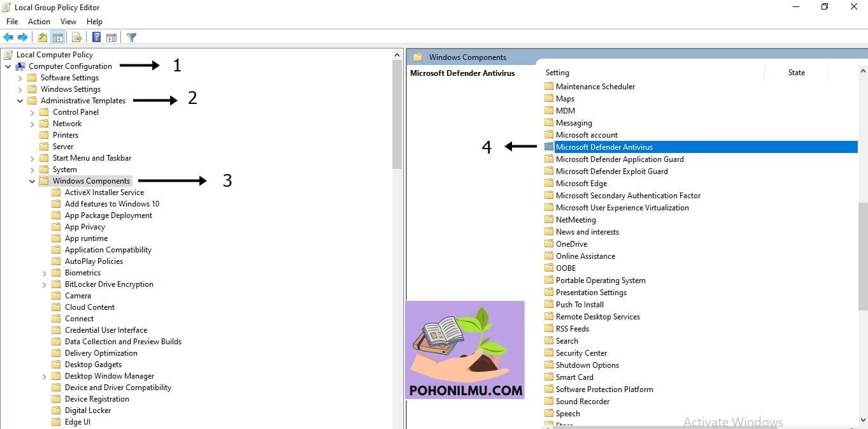The image size is (868, 429).
Task: Click the Setting column header
Action: pyautogui.click(x=653, y=73)
